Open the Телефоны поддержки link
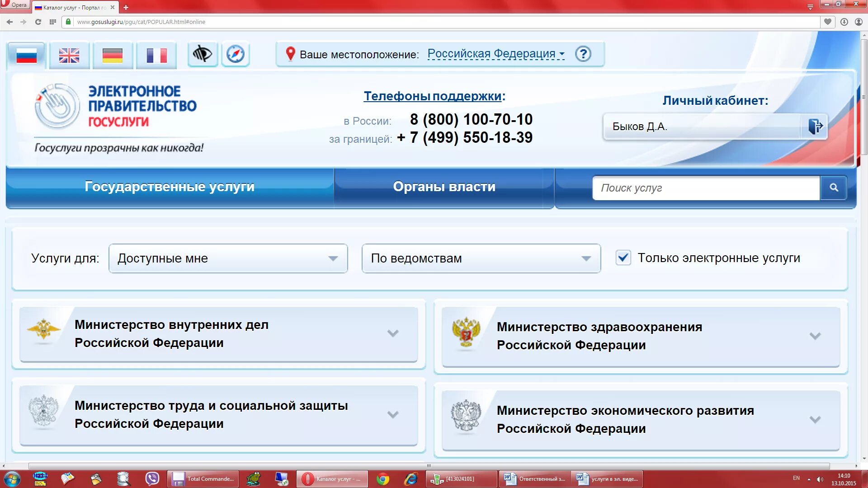This screenshot has width=868, height=488. (x=433, y=96)
